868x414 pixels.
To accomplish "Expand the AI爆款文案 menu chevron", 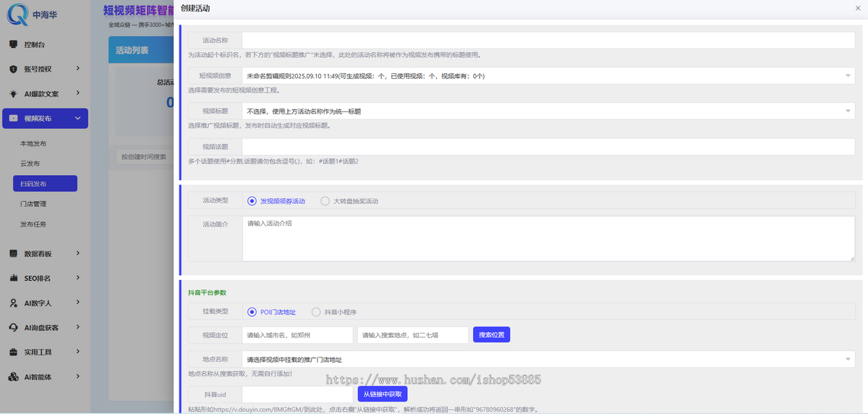I will (78, 94).
